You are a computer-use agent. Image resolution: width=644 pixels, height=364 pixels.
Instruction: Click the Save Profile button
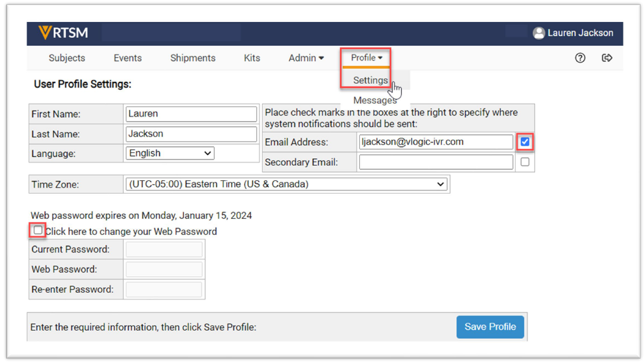[x=490, y=327]
